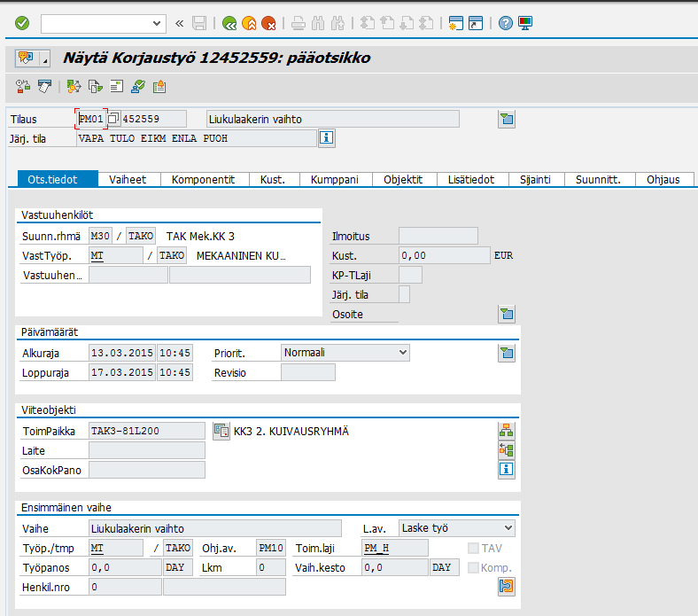Click the services for object flag icon

pyautogui.click(x=26, y=58)
